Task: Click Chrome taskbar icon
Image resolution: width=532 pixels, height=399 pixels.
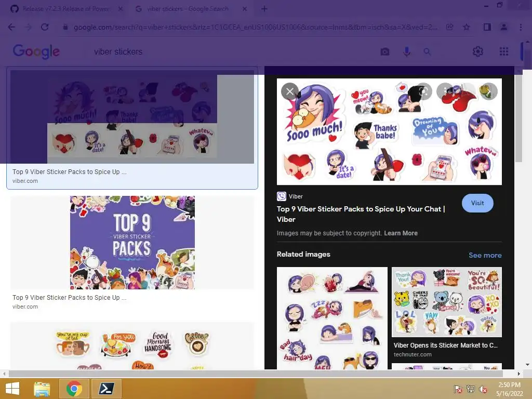Action: (74, 389)
